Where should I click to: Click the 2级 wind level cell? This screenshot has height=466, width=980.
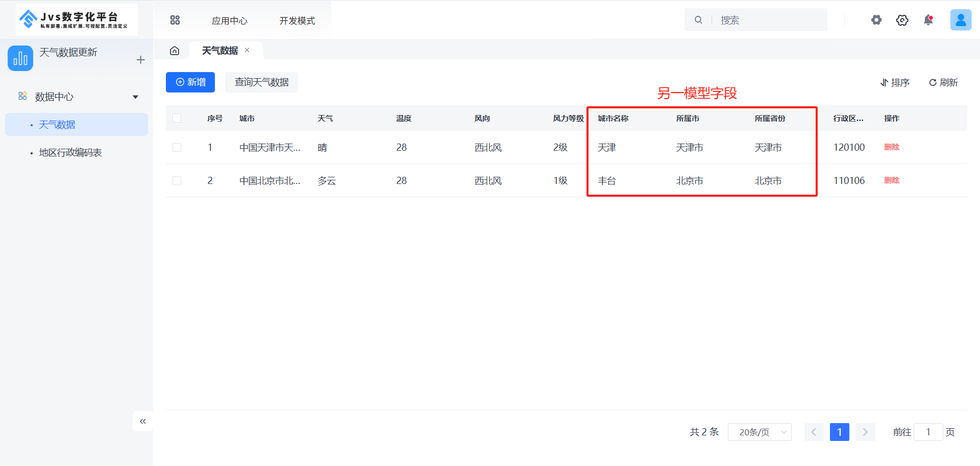click(x=560, y=147)
